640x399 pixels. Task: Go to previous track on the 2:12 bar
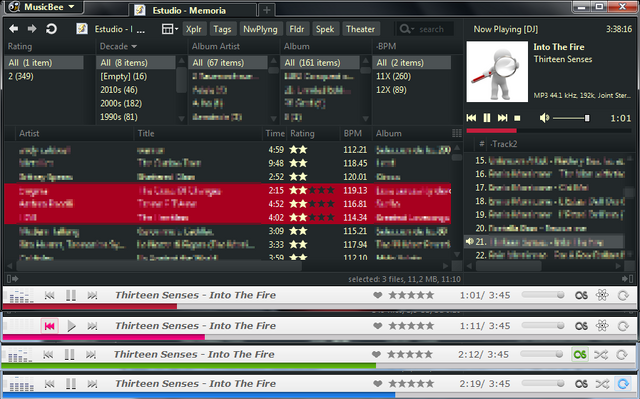click(49, 355)
